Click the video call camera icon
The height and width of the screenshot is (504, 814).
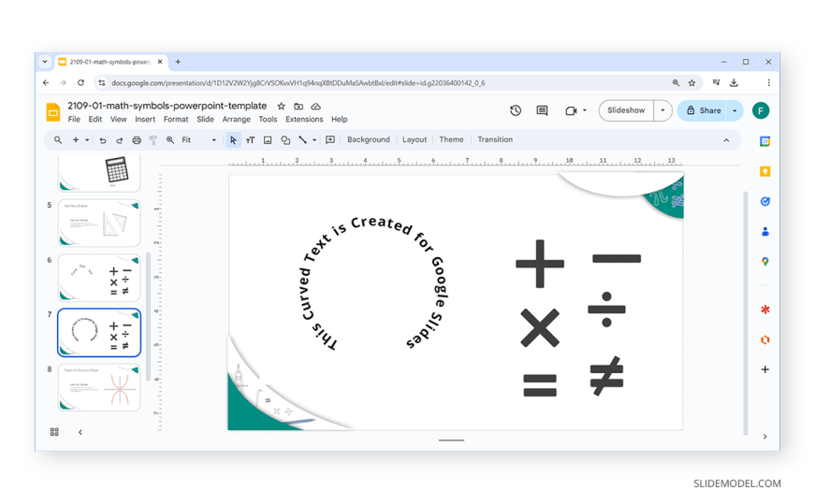[571, 110]
